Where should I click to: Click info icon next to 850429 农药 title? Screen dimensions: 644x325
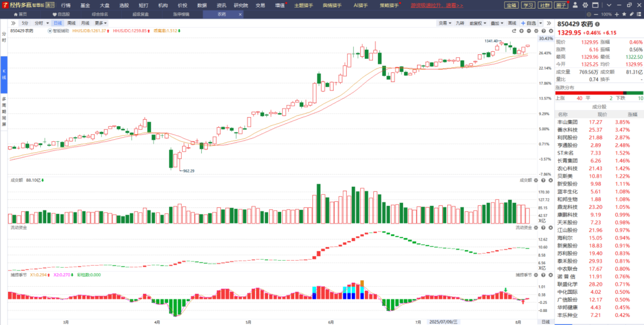597,24
